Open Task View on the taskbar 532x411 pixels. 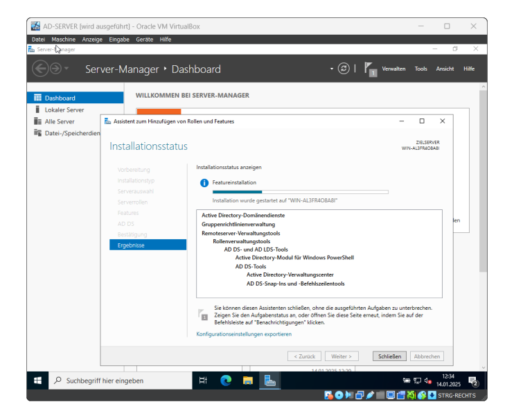[203, 381]
